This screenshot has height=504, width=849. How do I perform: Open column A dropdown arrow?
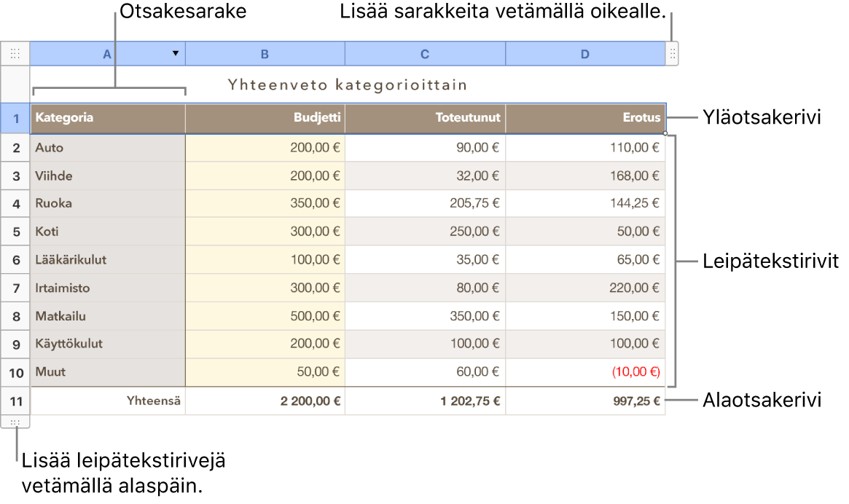coord(176,53)
